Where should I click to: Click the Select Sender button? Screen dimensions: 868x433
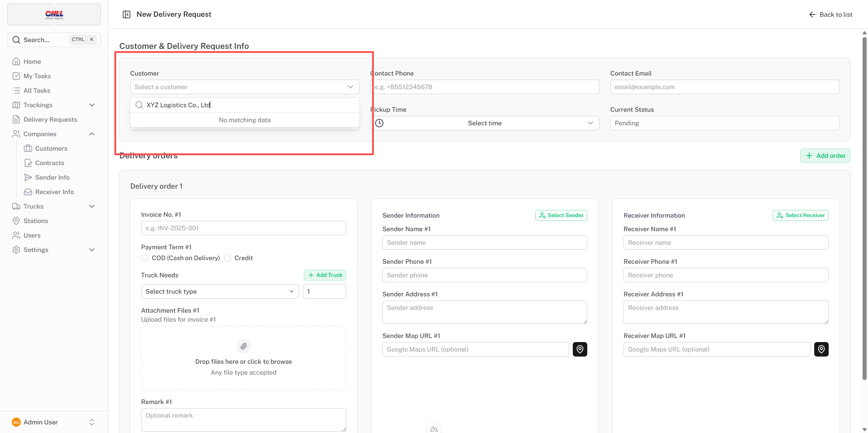pyautogui.click(x=561, y=215)
